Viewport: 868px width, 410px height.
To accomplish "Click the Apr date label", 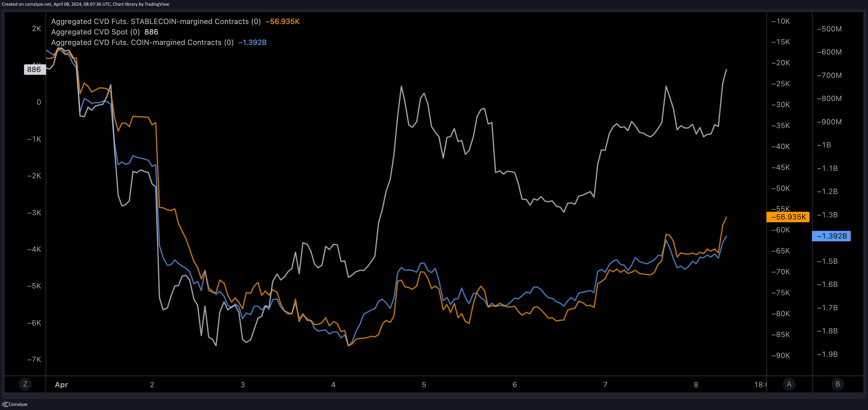I will click(x=61, y=385).
